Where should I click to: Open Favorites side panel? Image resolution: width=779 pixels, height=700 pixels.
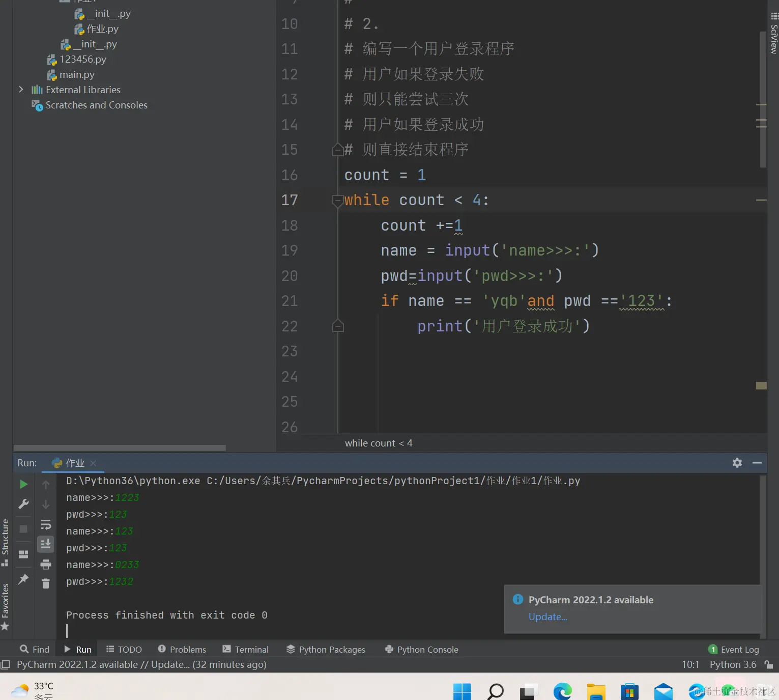(x=5, y=607)
